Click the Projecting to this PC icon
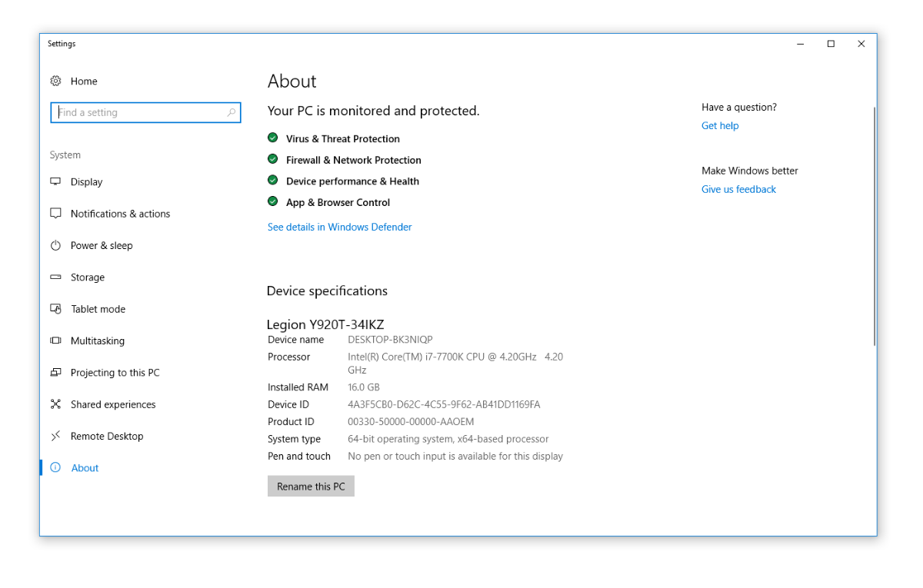 (x=55, y=373)
